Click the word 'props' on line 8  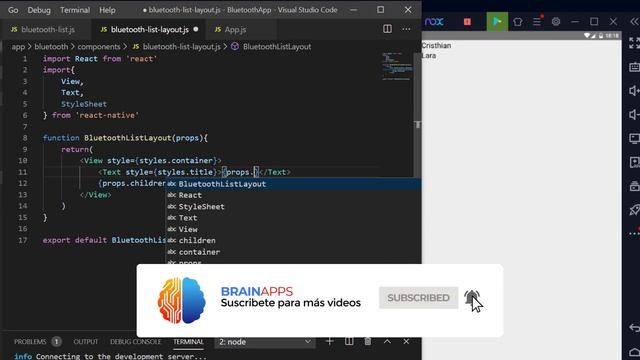pyautogui.click(x=187, y=138)
